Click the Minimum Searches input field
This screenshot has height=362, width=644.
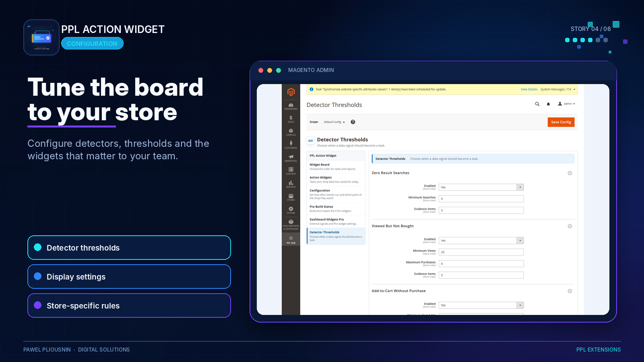(481, 199)
